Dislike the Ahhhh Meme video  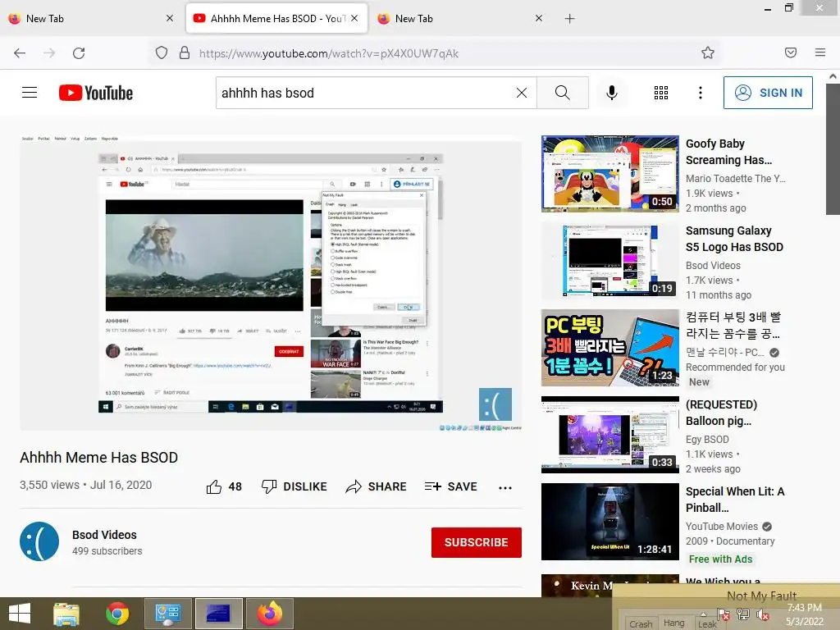pos(294,486)
